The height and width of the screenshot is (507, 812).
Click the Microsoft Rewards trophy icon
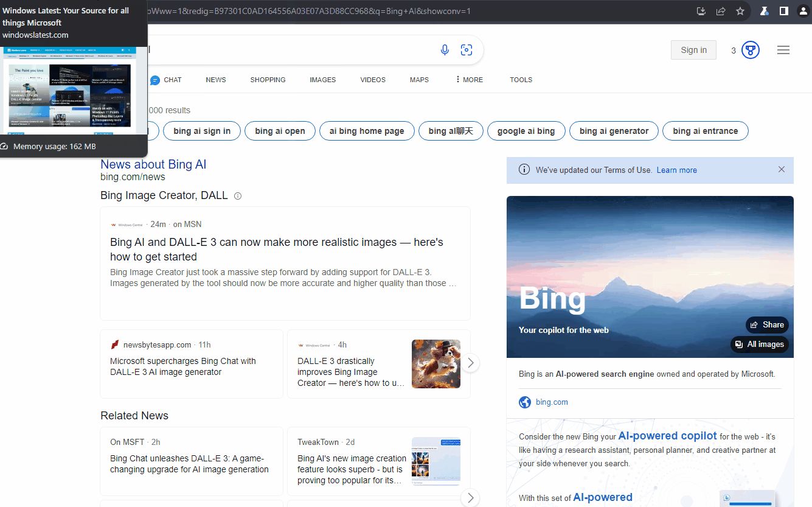pos(751,50)
